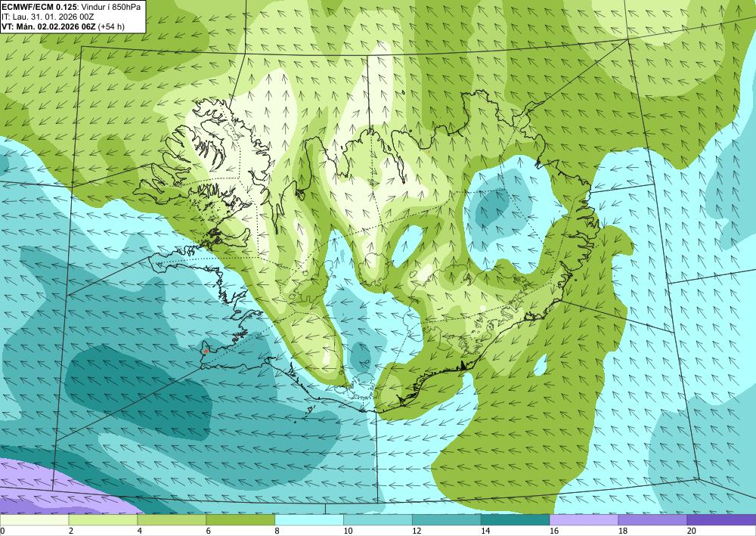This screenshot has height=536, width=756.
Task: Click the legend label '0'
Action: pos(2,531)
